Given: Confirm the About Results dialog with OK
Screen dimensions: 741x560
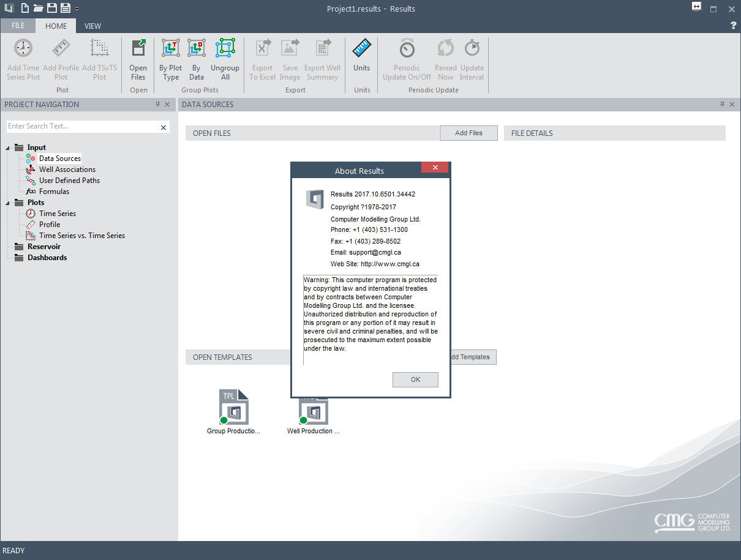Looking at the screenshot, I should [x=415, y=379].
